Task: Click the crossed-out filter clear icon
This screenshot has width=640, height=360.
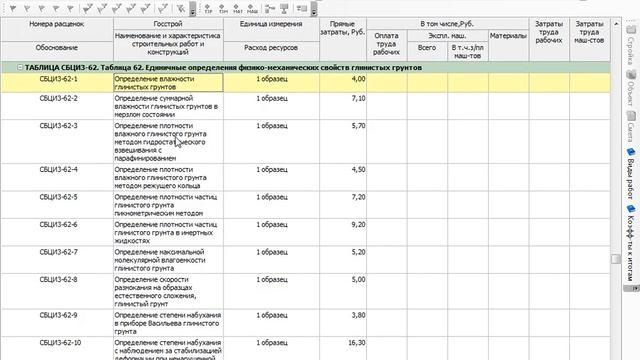Action: click(x=180, y=9)
